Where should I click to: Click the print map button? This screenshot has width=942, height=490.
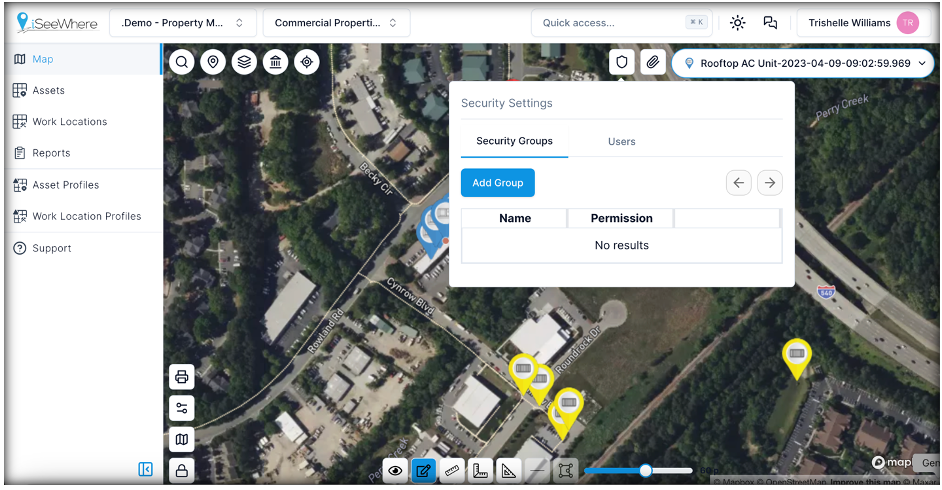(x=181, y=377)
